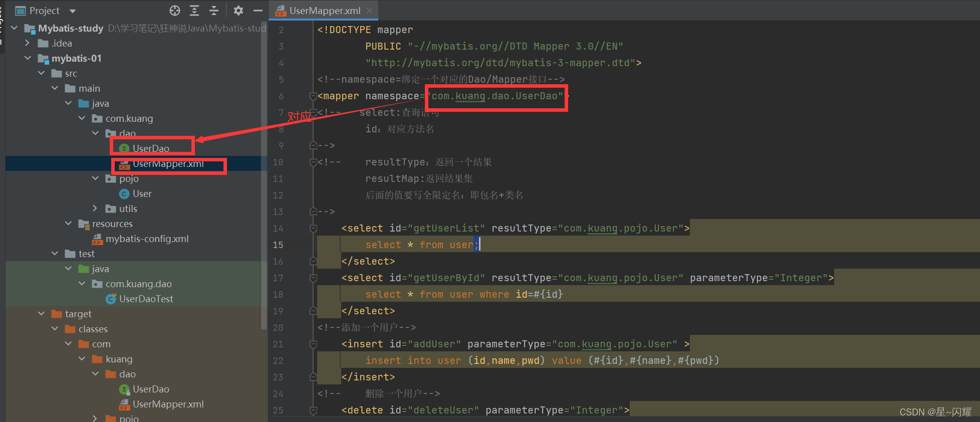Collapse the classes folder under target
This screenshot has height=422, width=980.
(x=55, y=329)
